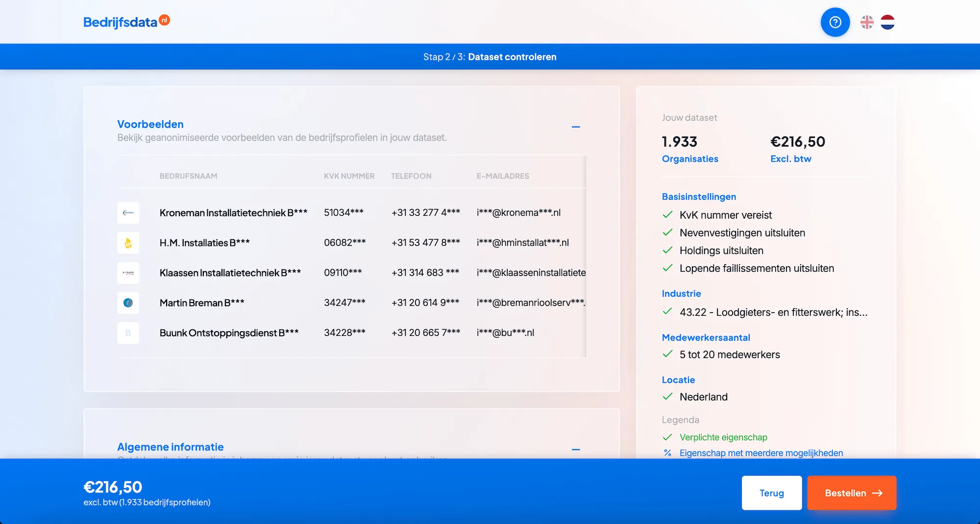
Task: Click checkmark next to Nederland location
Action: pos(667,397)
